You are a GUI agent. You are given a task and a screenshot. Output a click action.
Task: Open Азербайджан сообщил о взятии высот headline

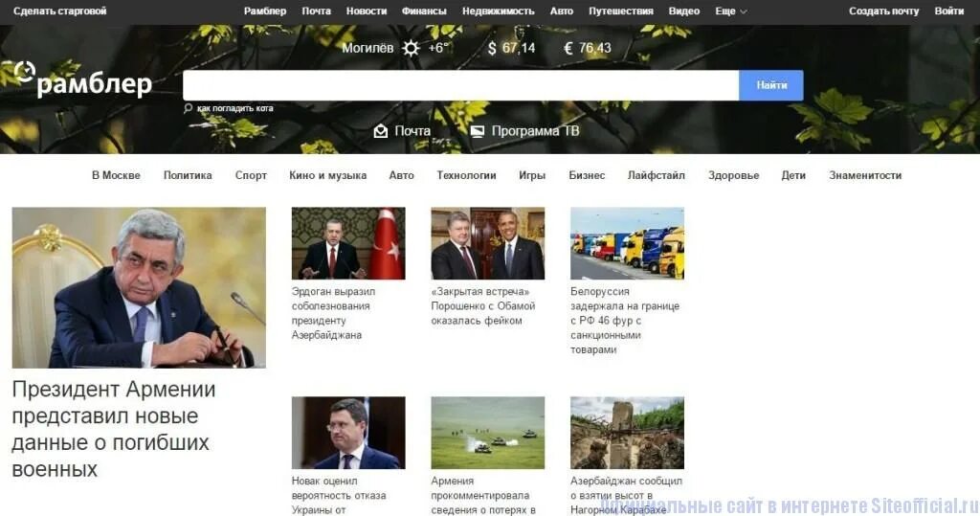[x=626, y=495]
